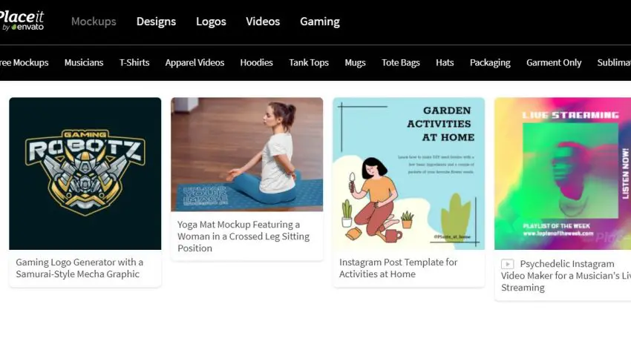Open the Videos top menu
Viewport: 631px width, 364px height.
263,21
